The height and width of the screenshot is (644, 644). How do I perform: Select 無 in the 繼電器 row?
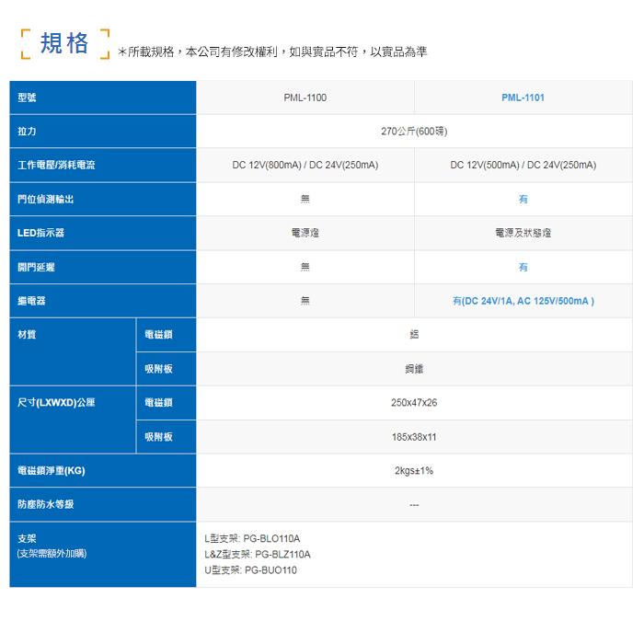305,301
